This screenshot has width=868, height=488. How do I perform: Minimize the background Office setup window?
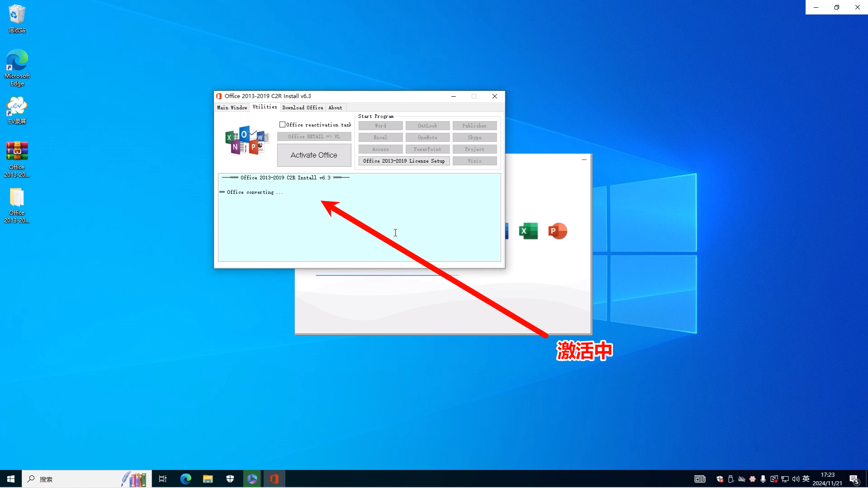(584, 160)
